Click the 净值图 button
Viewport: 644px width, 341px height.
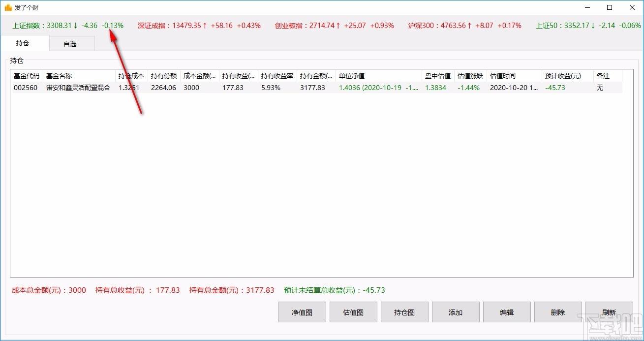point(302,311)
